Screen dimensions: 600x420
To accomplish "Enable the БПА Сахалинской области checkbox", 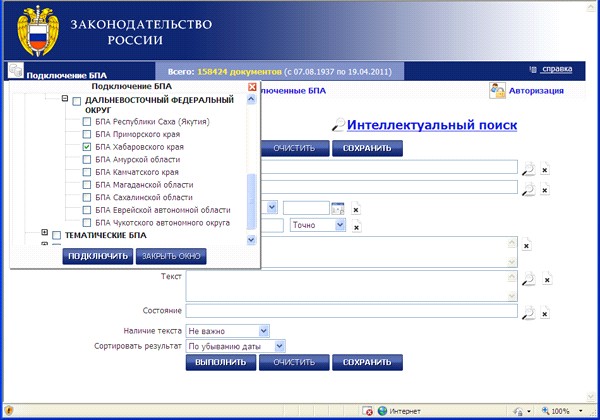I will point(87,197).
